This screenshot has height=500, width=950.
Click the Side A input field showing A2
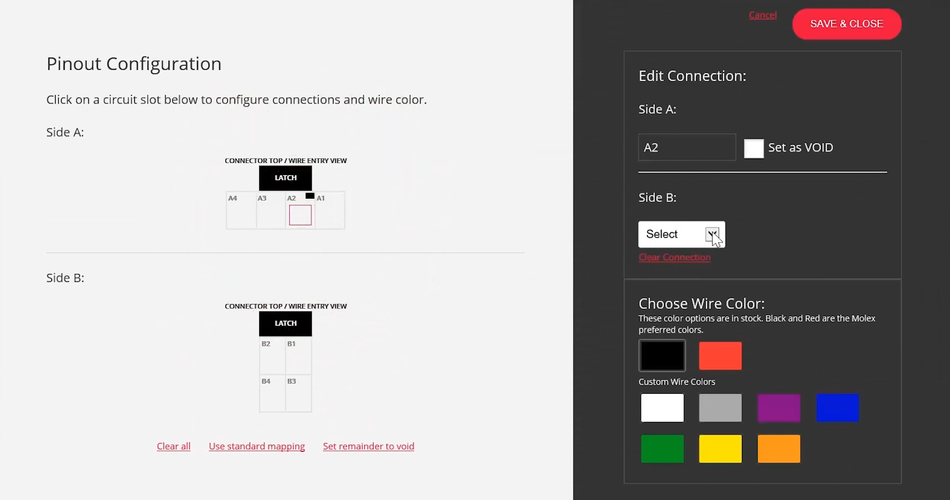[x=687, y=147]
